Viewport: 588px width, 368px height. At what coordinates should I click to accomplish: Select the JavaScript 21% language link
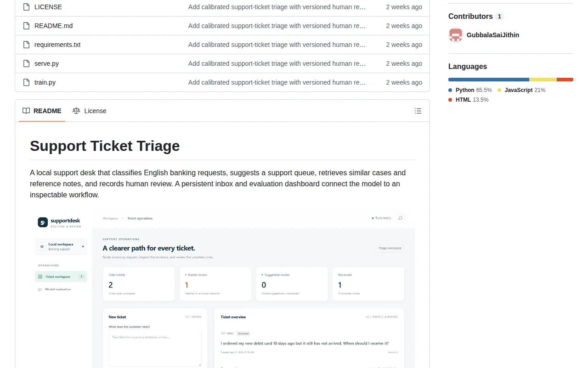521,90
